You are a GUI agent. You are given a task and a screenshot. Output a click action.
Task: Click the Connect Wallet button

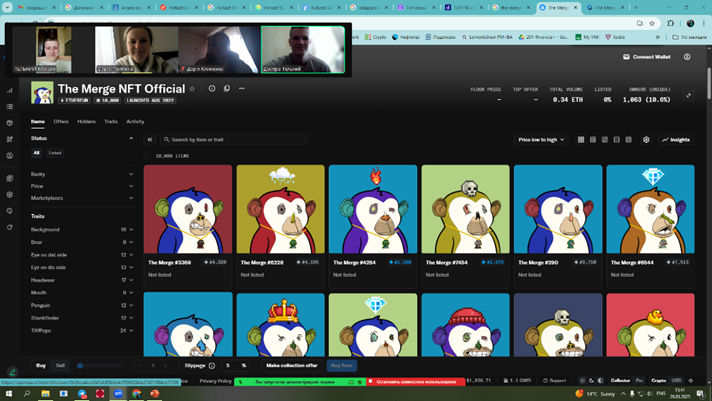(x=647, y=57)
